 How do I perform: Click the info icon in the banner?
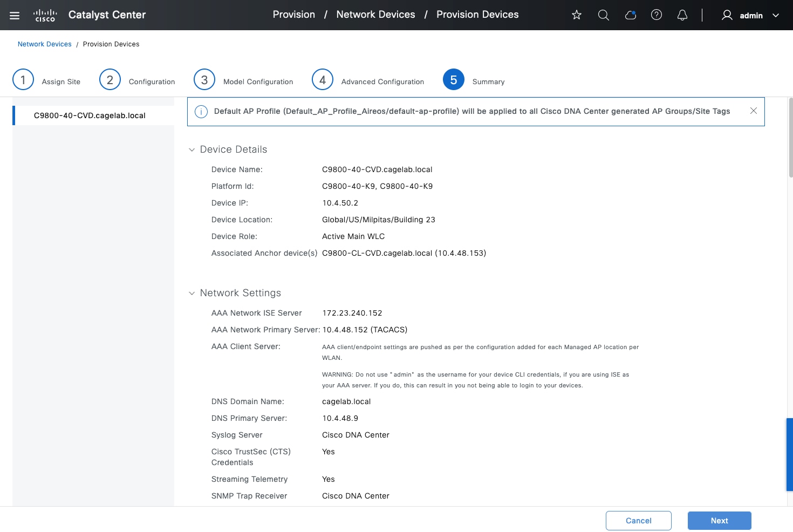point(201,112)
